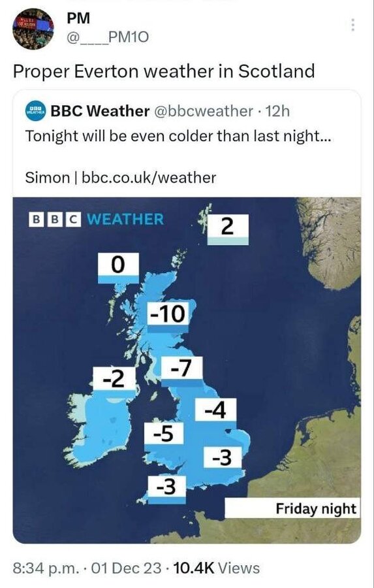Click the BBC Weather logo on map
The height and width of the screenshot is (588, 374).
click(96, 220)
